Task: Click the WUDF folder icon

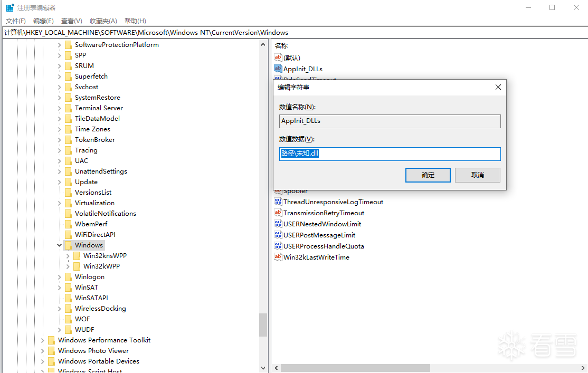Action: pyautogui.click(x=68, y=330)
